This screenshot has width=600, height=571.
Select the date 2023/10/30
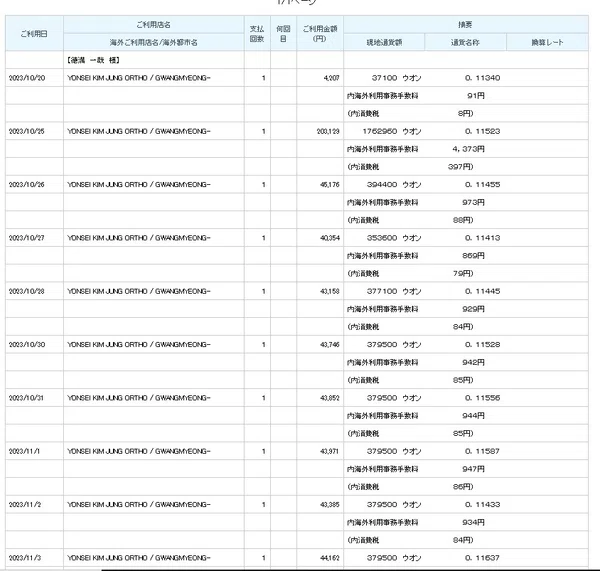27,344
